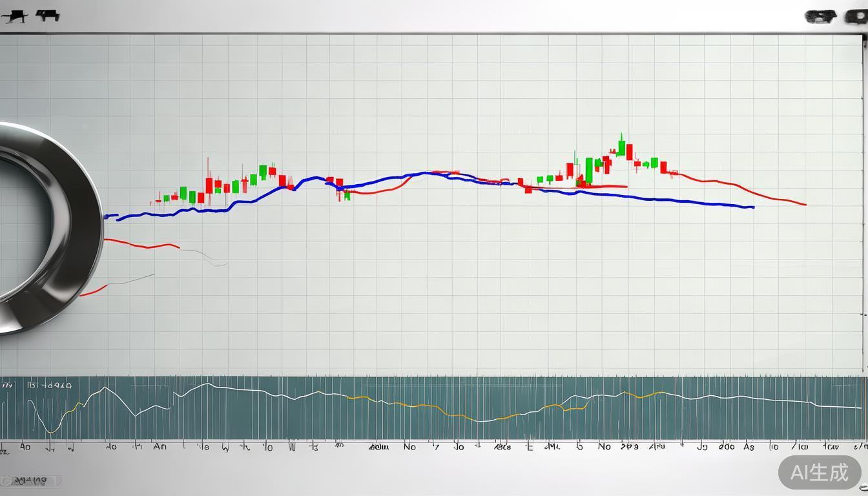Viewport: 868px width, 496px height.
Task: Select the tallest green candlestick at the chart peak
Action: [621, 146]
